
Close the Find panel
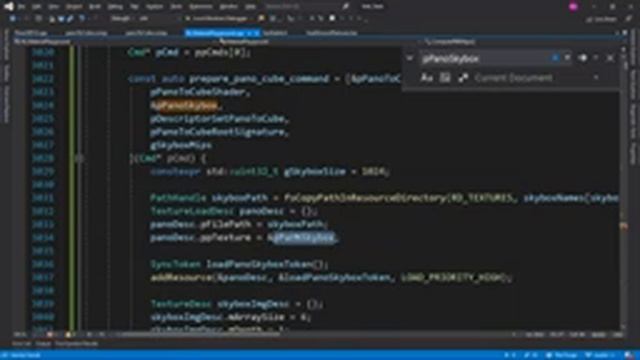pyautogui.click(x=610, y=58)
